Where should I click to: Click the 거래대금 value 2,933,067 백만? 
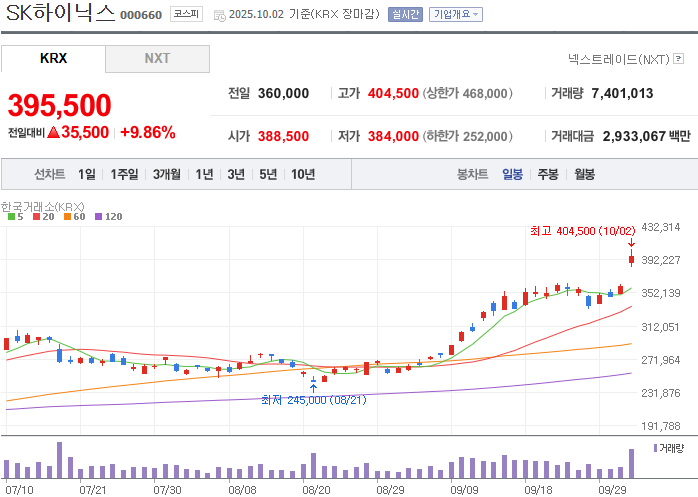coord(646,136)
